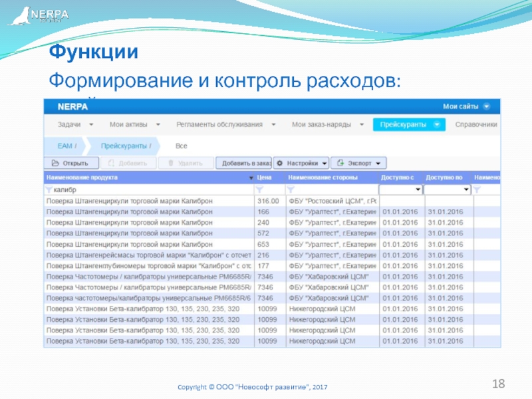Click the folder icon on Открыть button
The image size is (532, 399).
(x=55, y=163)
